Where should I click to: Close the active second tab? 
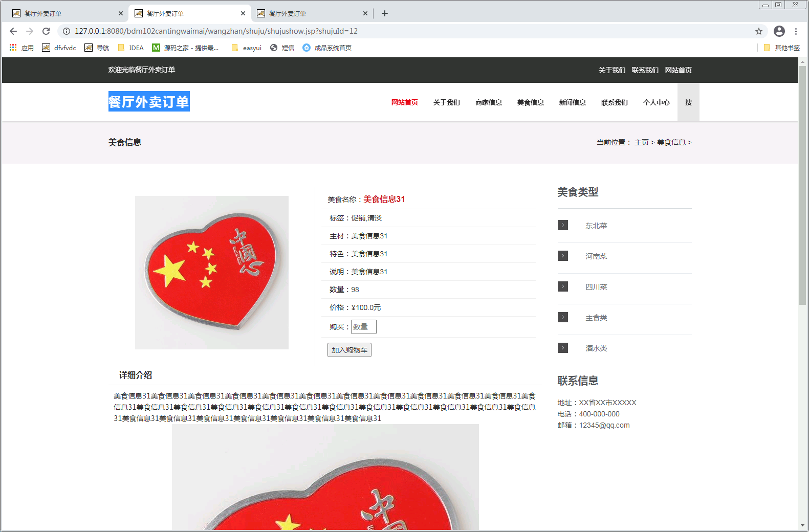[x=243, y=13]
